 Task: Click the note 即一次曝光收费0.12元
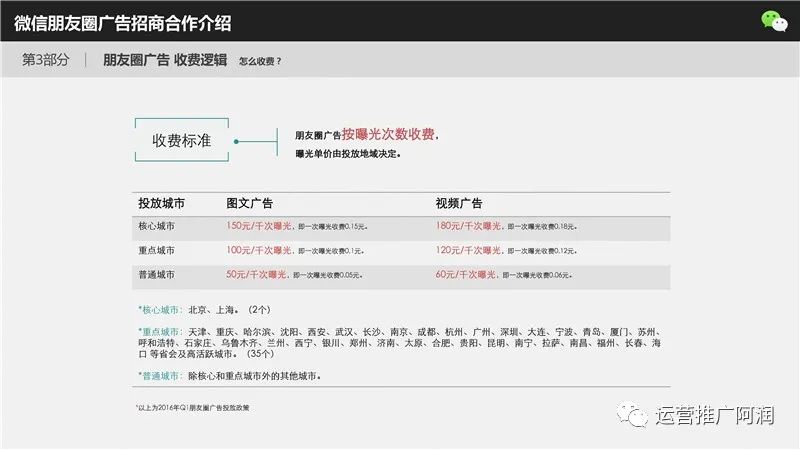[542, 251]
